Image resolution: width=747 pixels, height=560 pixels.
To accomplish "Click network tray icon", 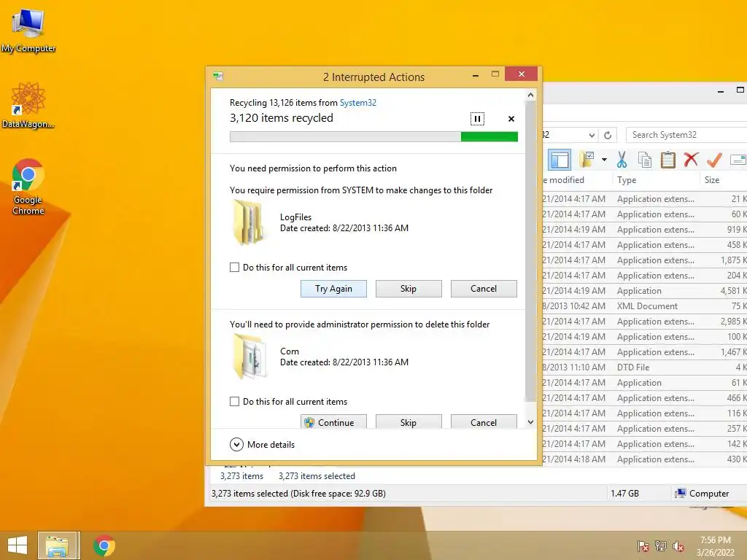I will click(661, 546).
